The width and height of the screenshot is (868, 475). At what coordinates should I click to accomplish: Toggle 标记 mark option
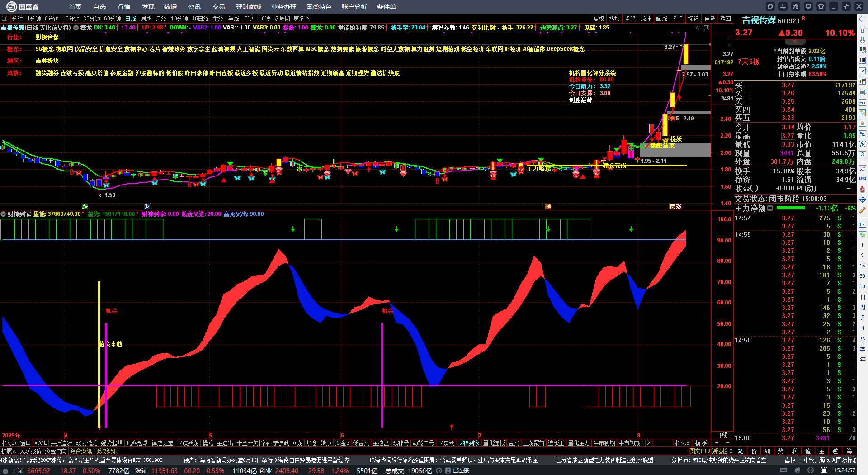(693, 19)
